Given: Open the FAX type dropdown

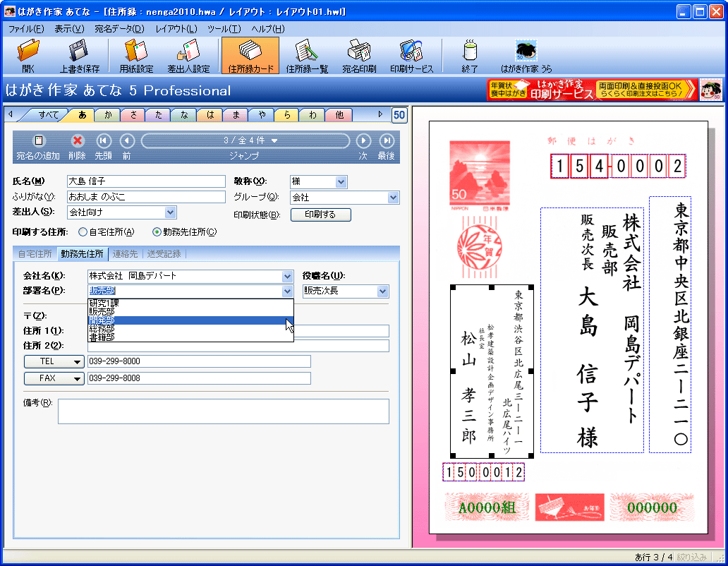Looking at the screenshot, I should [54, 378].
